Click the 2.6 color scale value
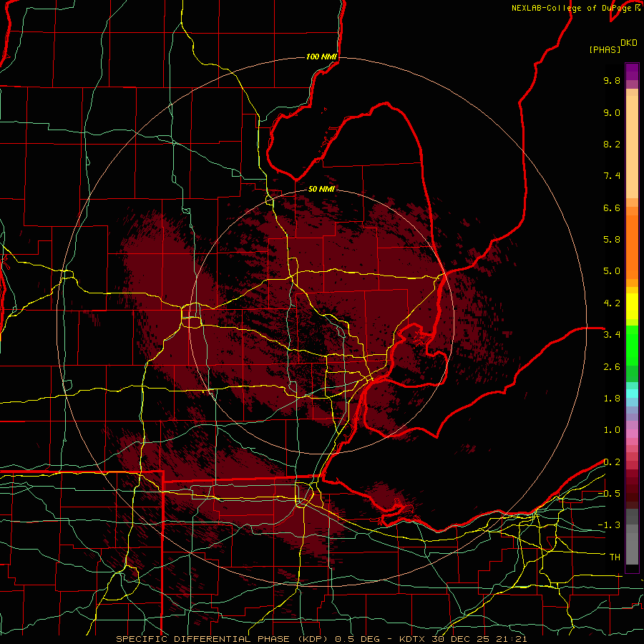This screenshot has height=644, width=644. [612, 367]
